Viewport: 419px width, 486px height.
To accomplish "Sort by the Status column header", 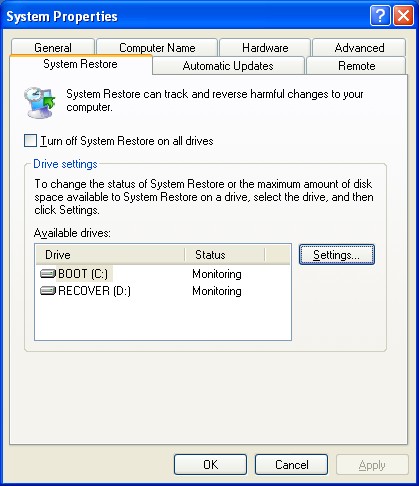I will (x=225, y=255).
